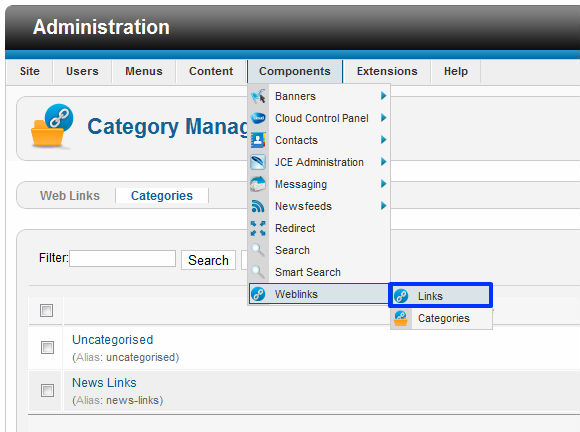Click the Categories folder icon in submenu
Image resolution: width=580 pixels, height=432 pixels.
(x=401, y=318)
